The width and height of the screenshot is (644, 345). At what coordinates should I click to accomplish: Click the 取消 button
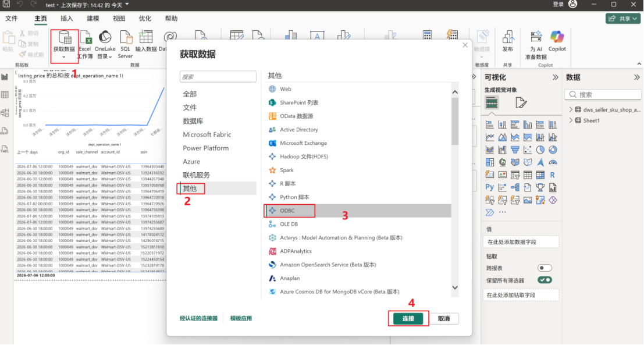(444, 319)
